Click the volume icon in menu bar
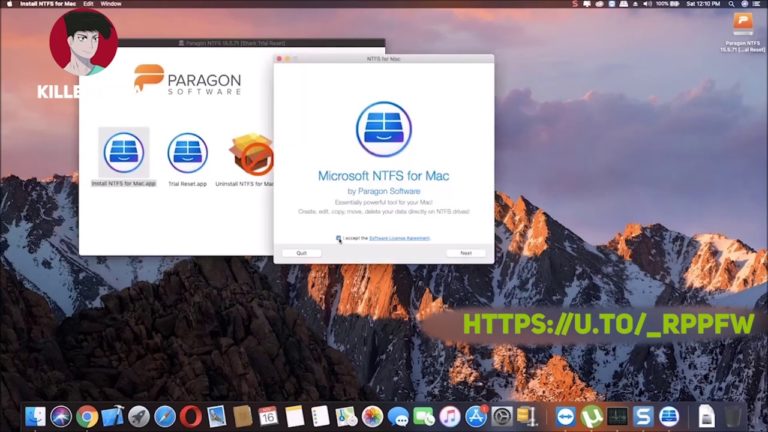This screenshot has height=432, width=768. 648,4
